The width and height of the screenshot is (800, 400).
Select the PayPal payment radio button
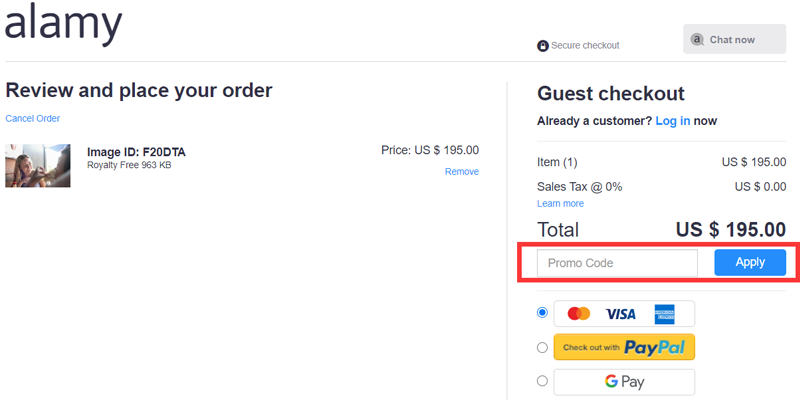(543, 347)
